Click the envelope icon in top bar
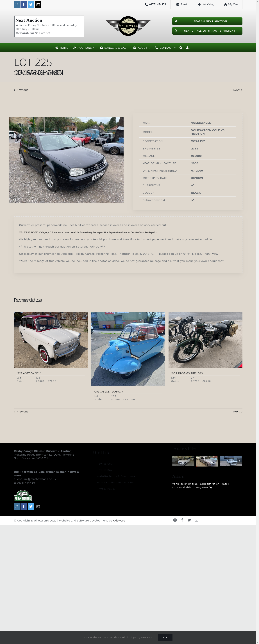259x644 pixels. [x=38, y=4]
